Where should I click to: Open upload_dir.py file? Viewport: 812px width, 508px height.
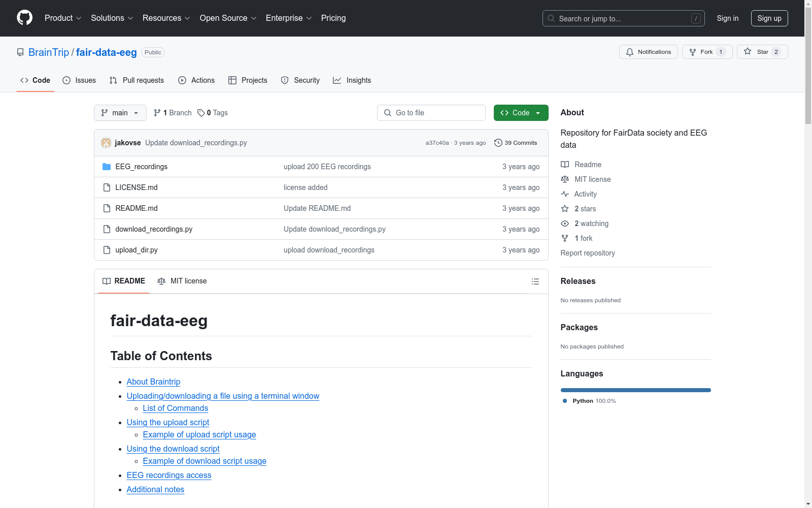tap(137, 250)
